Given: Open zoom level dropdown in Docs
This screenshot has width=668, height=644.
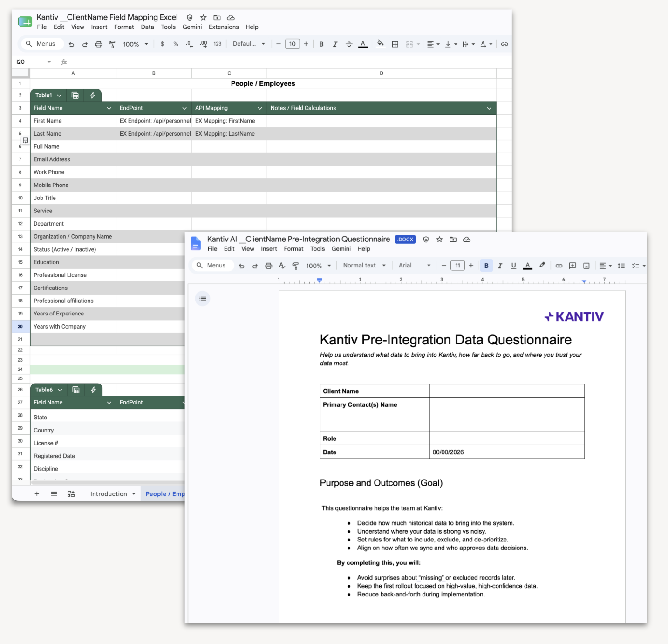Looking at the screenshot, I should click(319, 266).
